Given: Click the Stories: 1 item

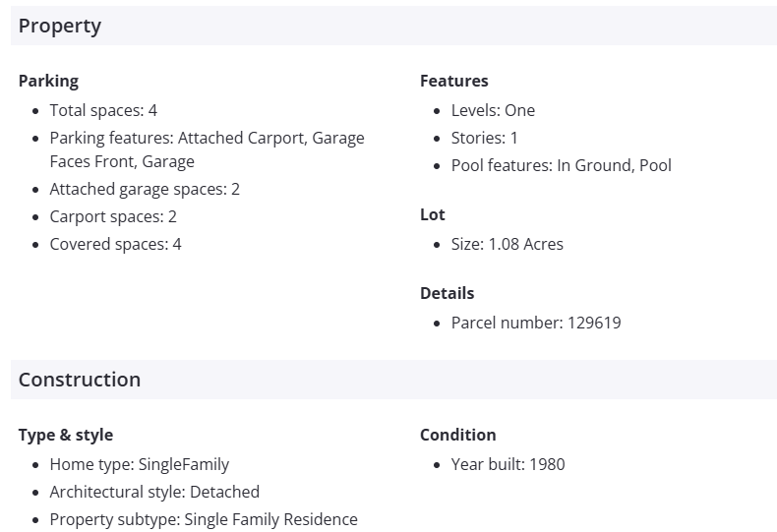Looking at the screenshot, I should (484, 138).
